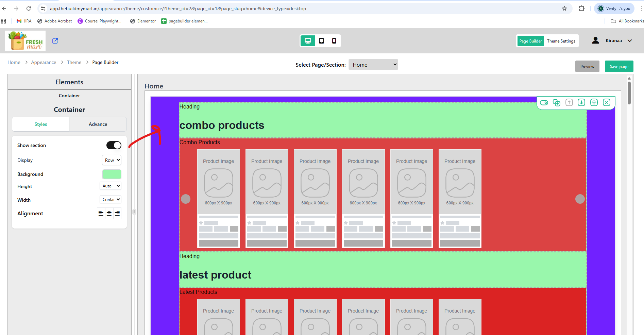The image size is (644, 335).
Task: Click the panel resize handle
Action: [134, 212]
